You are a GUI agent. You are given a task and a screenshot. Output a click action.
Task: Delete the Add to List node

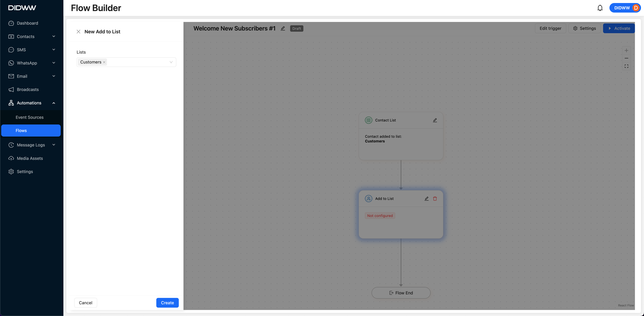[435, 199]
